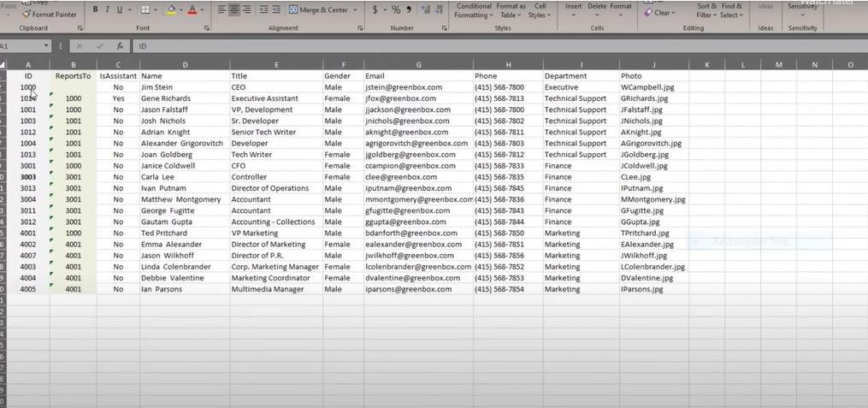Click Increase Decimal icon
868x408 pixels.
(x=426, y=10)
